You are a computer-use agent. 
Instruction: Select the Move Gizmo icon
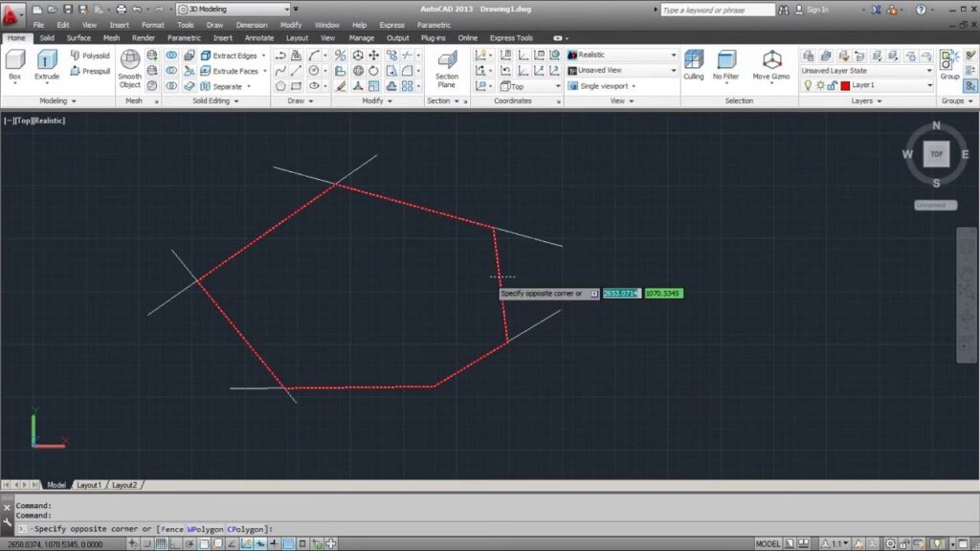pyautogui.click(x=770, y=65)
